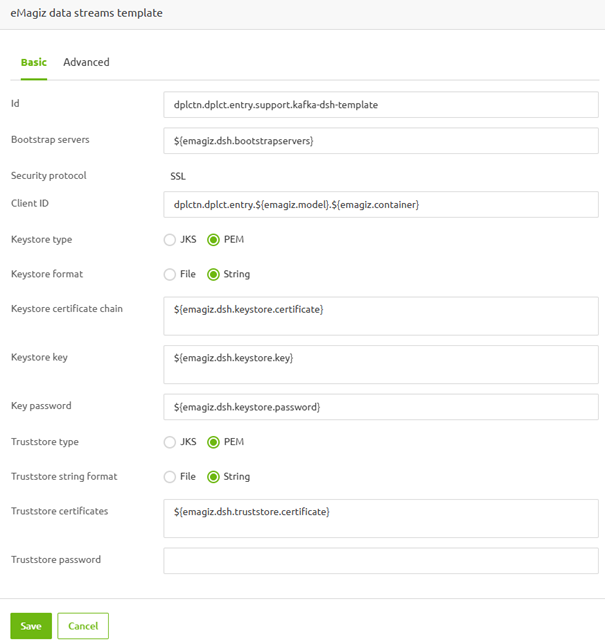Click the Keystore key textarea
Viewport: 605px width, 644px height.
(381, 365)
